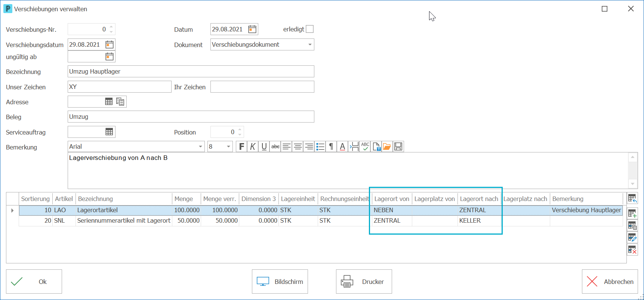644x300 pixels.
Task: Toggle italic formatting (K) in Bemerkung toolbar
Action: [x=253, y=146]
